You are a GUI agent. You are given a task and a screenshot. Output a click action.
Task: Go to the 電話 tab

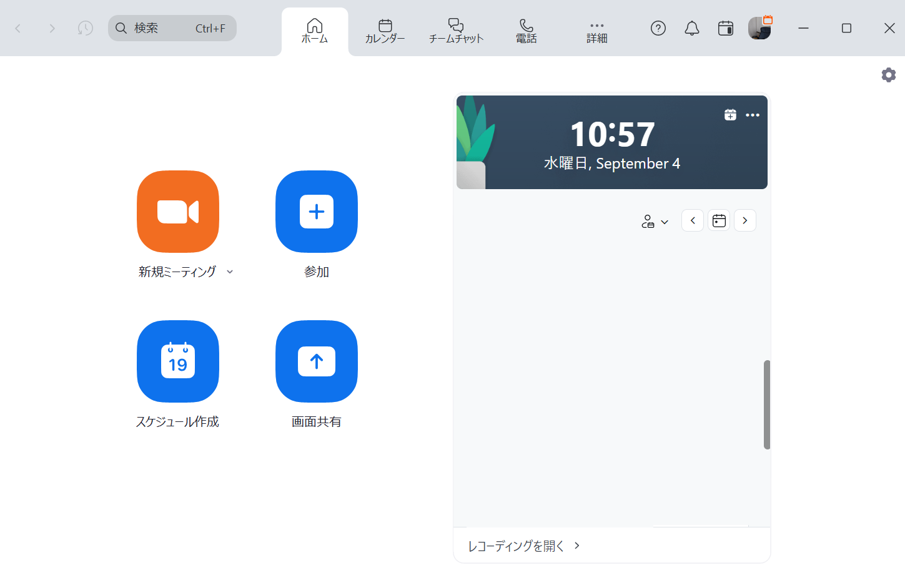527,31
